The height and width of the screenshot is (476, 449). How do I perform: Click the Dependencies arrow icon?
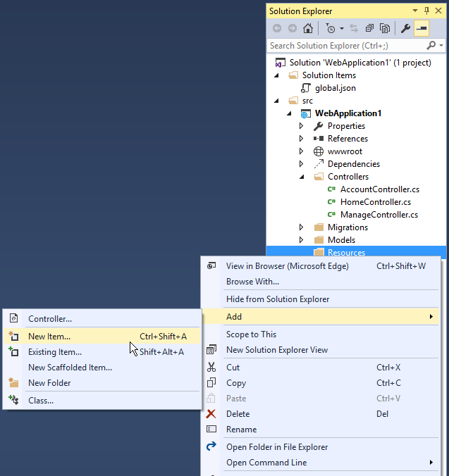tap(319, 164)
